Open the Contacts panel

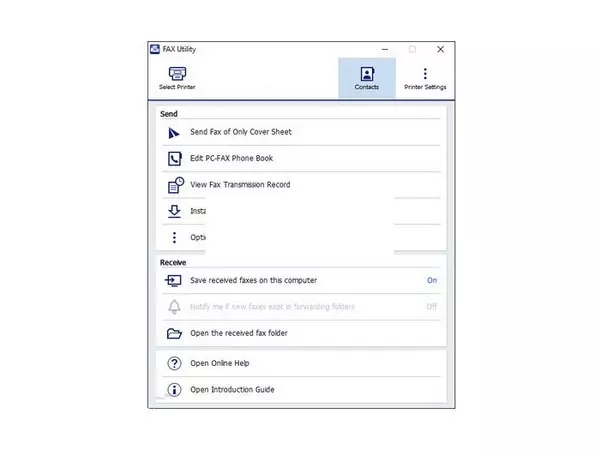[367, 74]
